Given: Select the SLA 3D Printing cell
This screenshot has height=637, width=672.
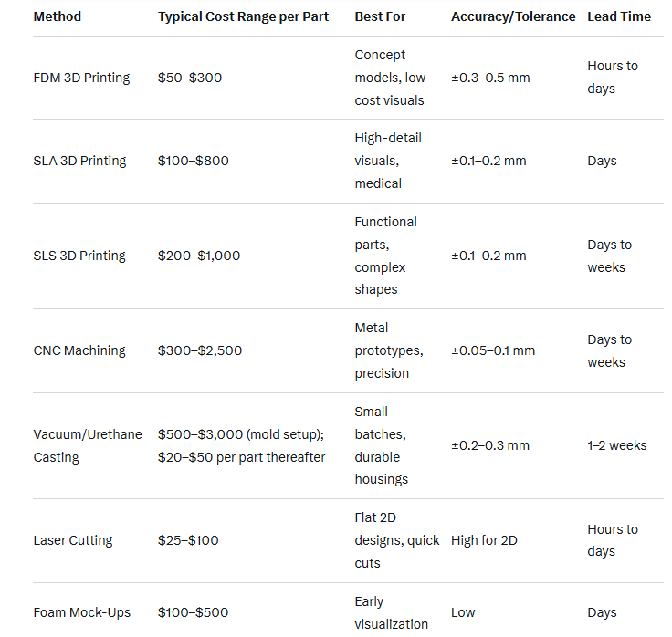Looking at the screenshot, I should 79,161.
